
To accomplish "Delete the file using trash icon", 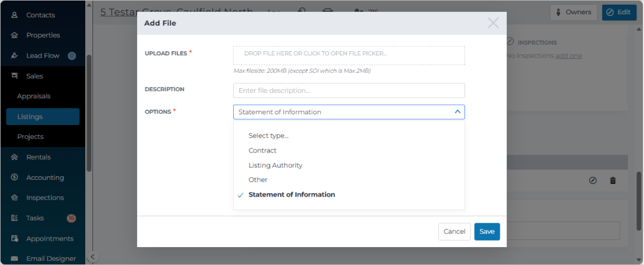I will (613, 180).
